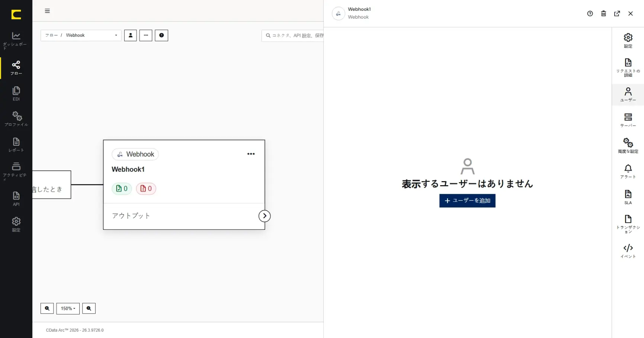
Task: Switch to the イベント tab
Action: click(x=628, y=251)
